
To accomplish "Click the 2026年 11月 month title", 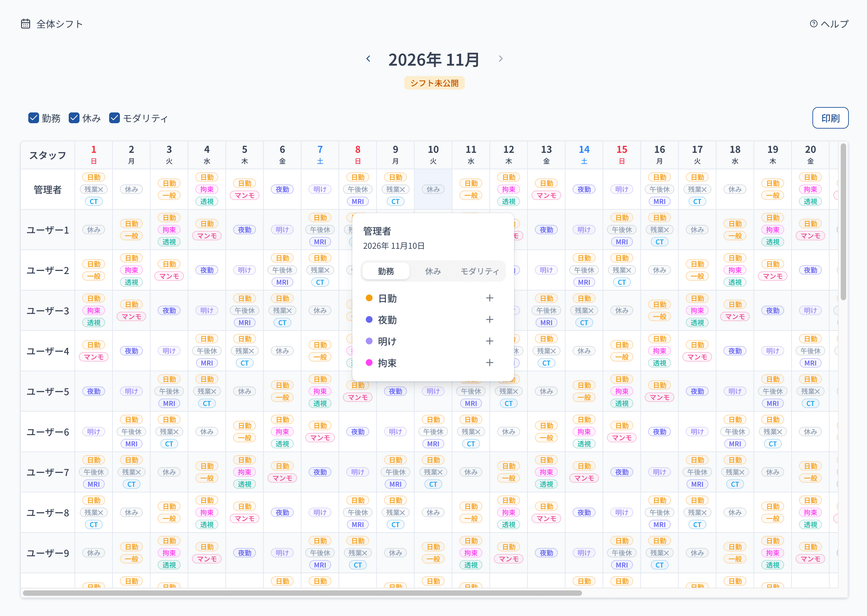I will point(434,60).
